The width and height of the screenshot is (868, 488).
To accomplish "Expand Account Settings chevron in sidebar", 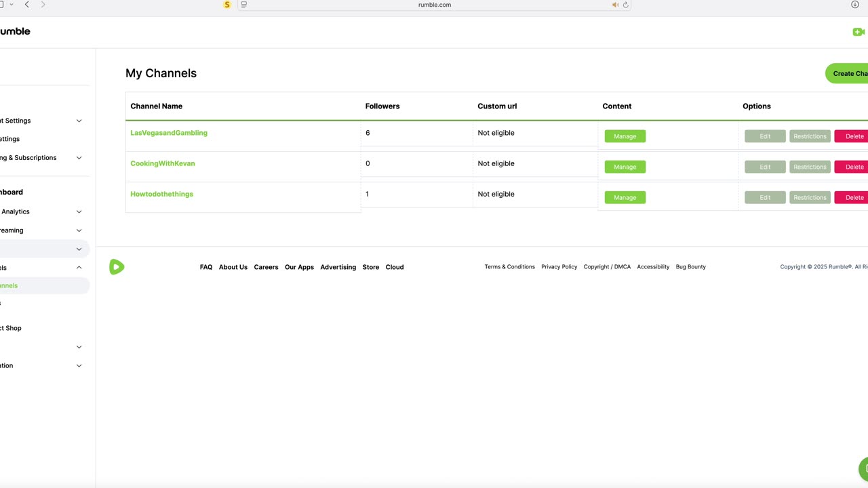I will pos(79,121).
